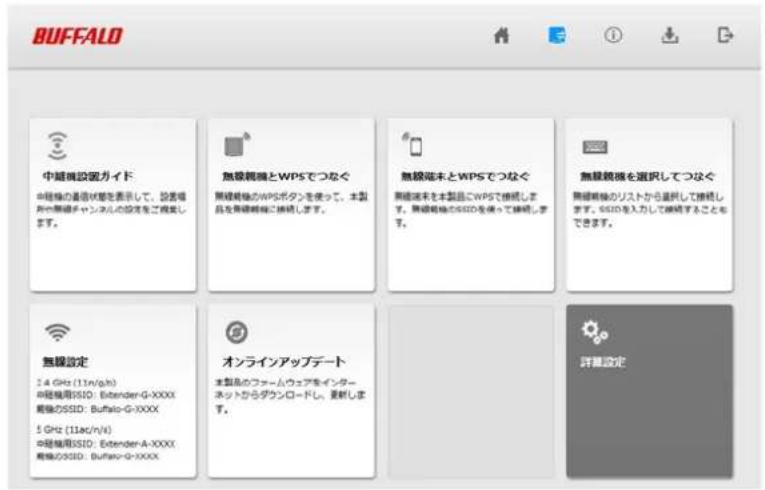The width and height of the screenshot is (765, 490).
Task: Click the online update description text
Action: 290,395
